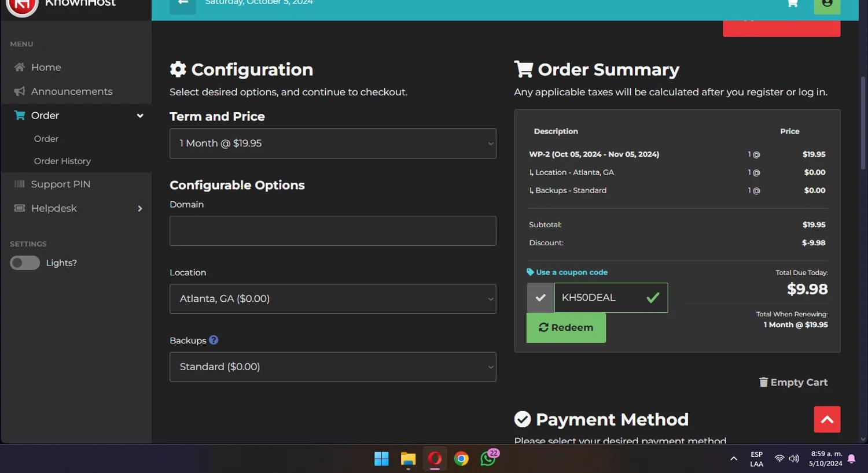
Task: Toggle the Lights switch
Action: 25,263
